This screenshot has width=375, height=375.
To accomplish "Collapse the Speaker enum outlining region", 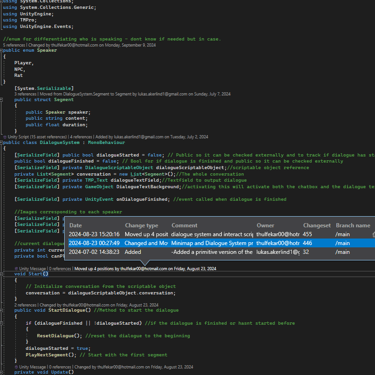I will pyautogui.click(x=1, y=50).
